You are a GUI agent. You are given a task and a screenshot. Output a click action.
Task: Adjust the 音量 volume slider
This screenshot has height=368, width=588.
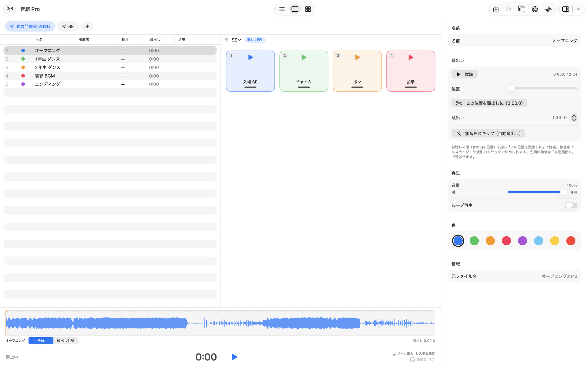(x=537, y=192)
